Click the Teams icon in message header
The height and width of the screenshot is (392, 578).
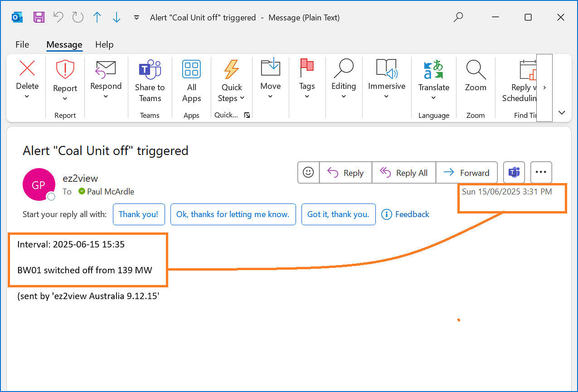coord(514,173)
